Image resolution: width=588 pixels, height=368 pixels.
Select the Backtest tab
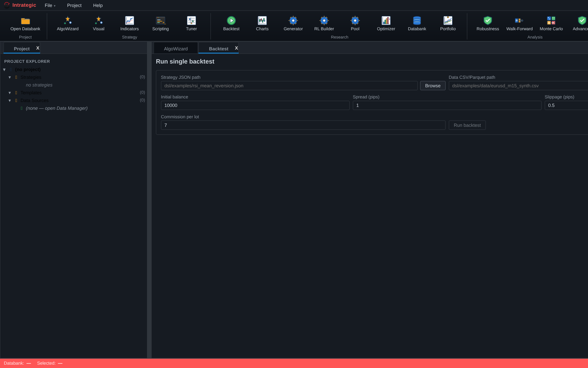pyautogui.click(x=218, y=49)
